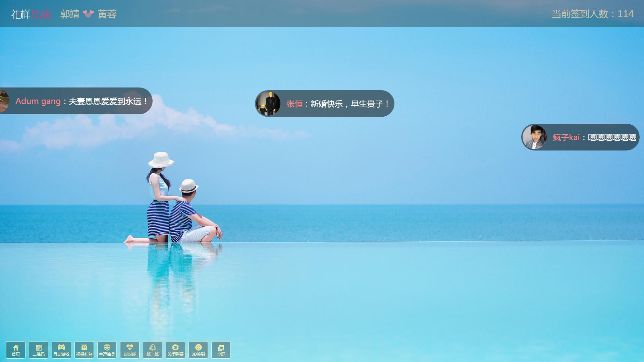This screenshot has width=644, height=362.
Task: Open 祝福红包 red envelope feature
Action: pyautogui.click(x=84, y=350)
